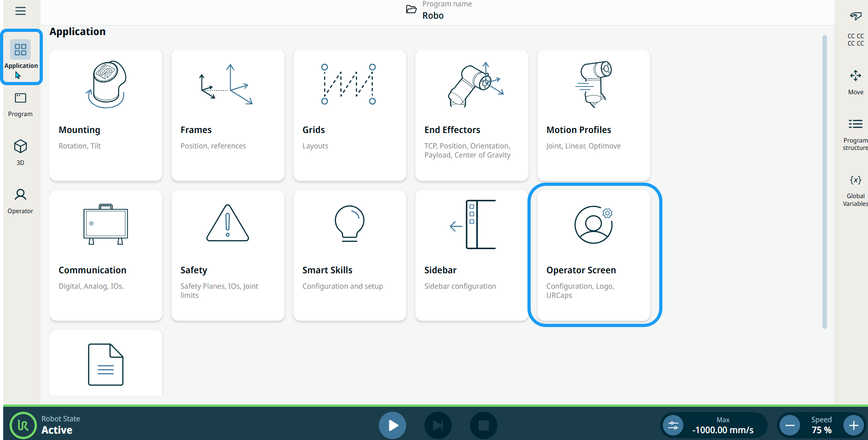Increase speed with the plus button
The image size is (868, 440).
pyautogui.click(x=853, y=425)
